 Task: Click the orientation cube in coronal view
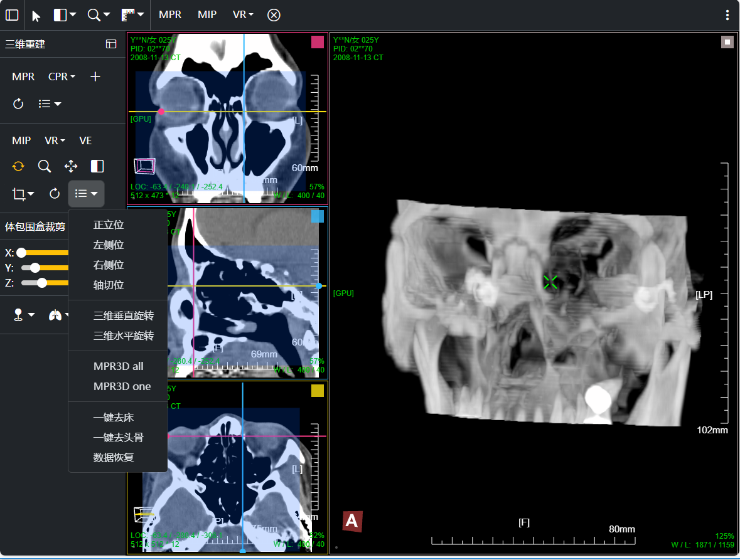coord(144,166)
